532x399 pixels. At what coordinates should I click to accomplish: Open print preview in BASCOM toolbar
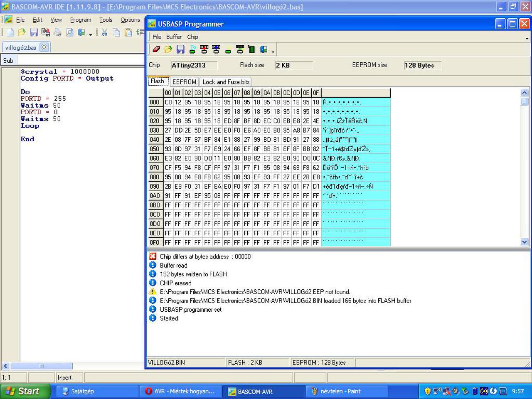pyautogui.click(x=70, y=32)
